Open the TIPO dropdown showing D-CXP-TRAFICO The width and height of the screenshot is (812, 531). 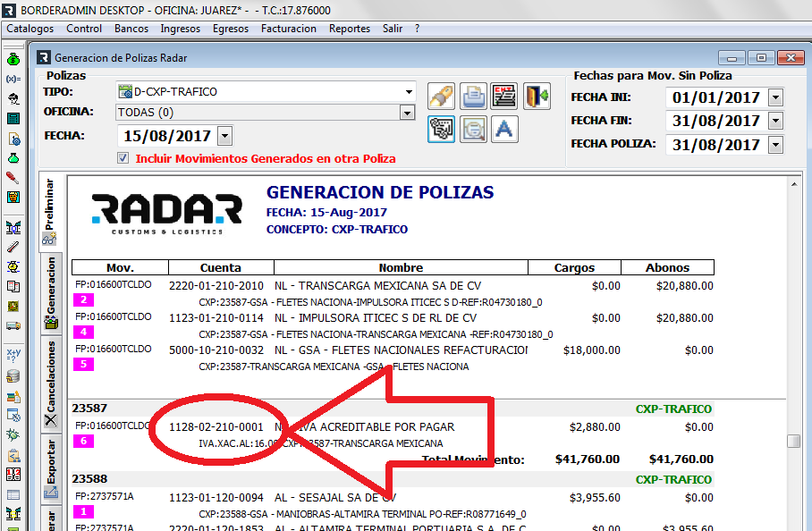(409, 92)
